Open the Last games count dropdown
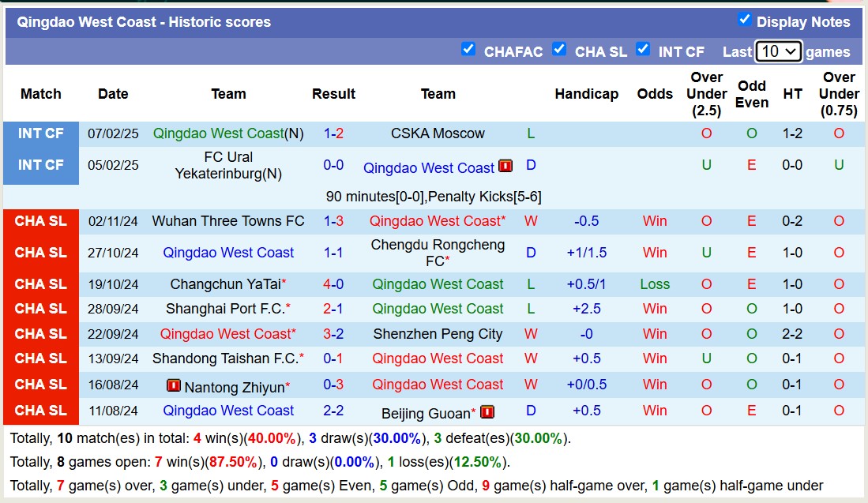The width and height of the screenshot is (868, 503). pos(780,51)
